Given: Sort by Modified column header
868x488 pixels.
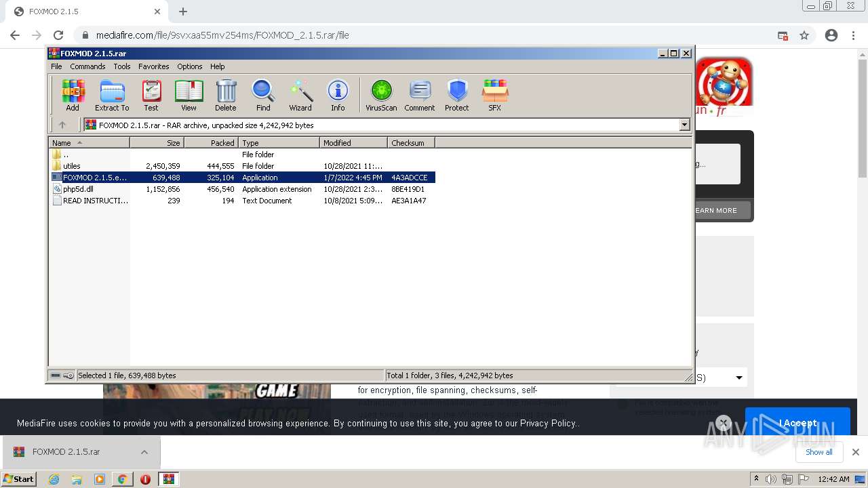Looking at the screenshot, I should coord(353,143).
